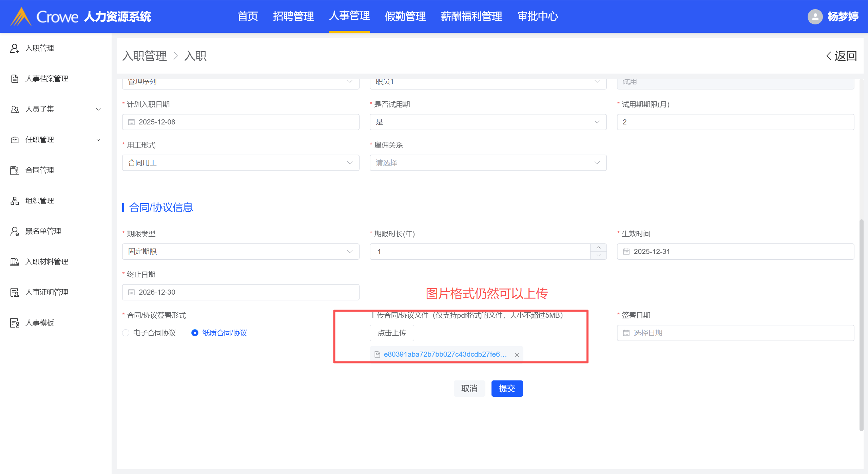Open 人事档案管理 via its document icon

(x=14, y=79)
